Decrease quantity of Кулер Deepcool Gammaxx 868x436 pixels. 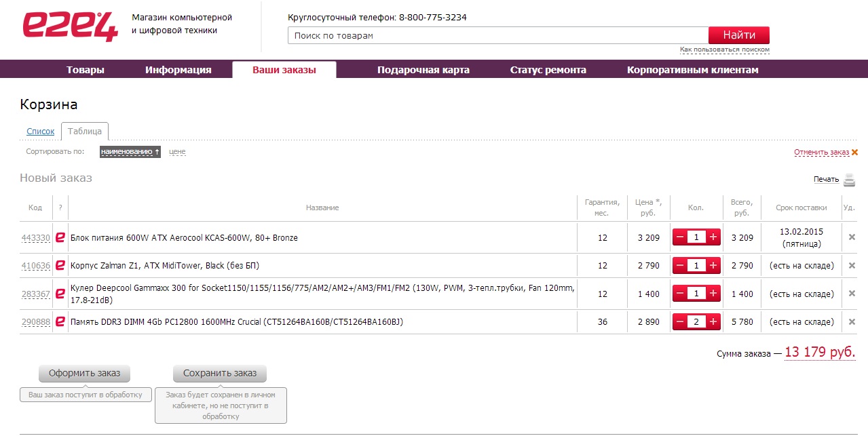coord(680,294)
